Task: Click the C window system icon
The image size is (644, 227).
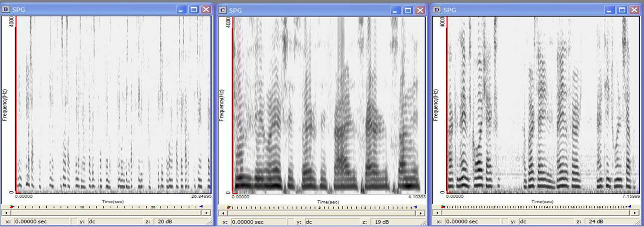Action: click(222, 10)
